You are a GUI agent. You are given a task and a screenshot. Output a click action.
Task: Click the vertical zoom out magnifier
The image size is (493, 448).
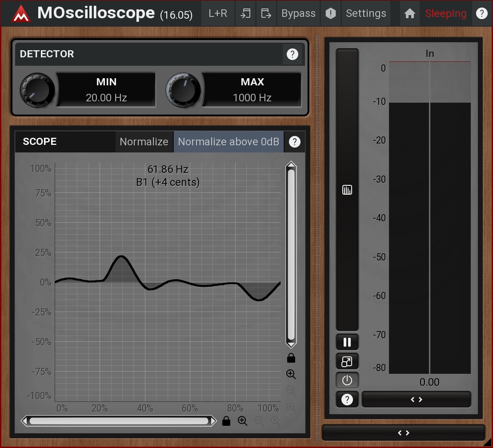(x=291, y=390)
